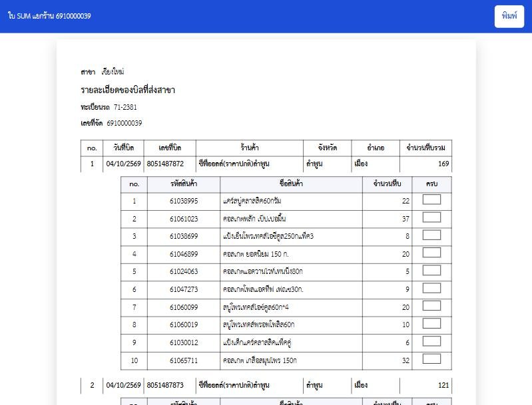Click the วันที่บิล column header
This screenshot has width=532, height=405.
click(x=123, y=148)
